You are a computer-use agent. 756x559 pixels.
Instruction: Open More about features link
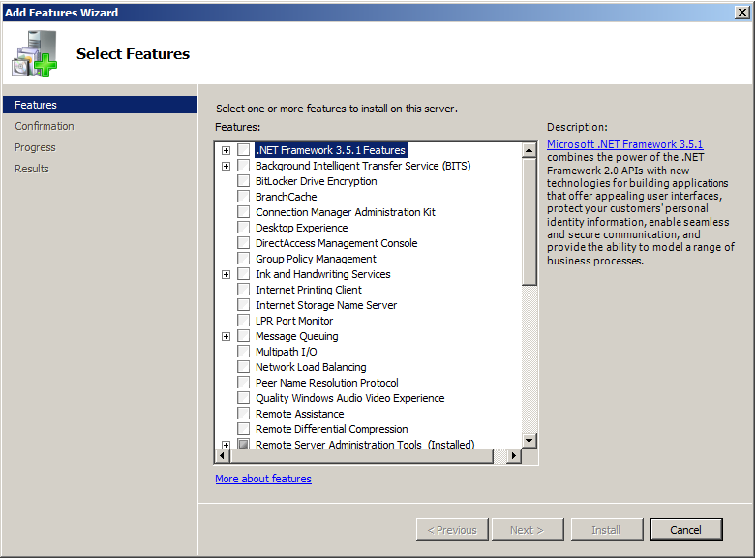tap(263, 479)
